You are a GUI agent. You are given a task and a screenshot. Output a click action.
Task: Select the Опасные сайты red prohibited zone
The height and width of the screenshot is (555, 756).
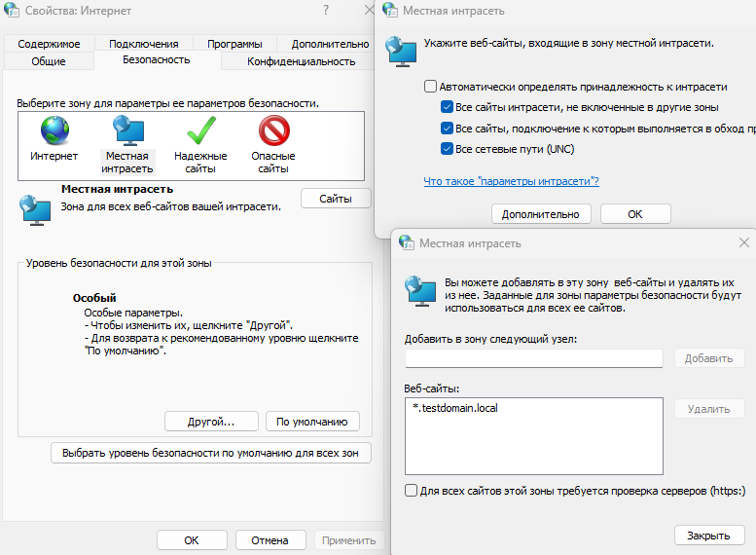[x=273, y=130]
